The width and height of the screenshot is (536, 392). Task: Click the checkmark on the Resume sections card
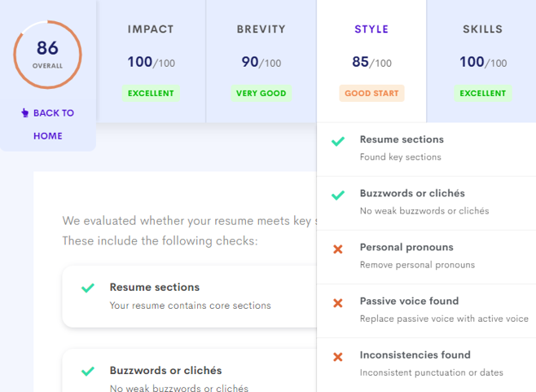pyautogui.click(x=88, y=288)
